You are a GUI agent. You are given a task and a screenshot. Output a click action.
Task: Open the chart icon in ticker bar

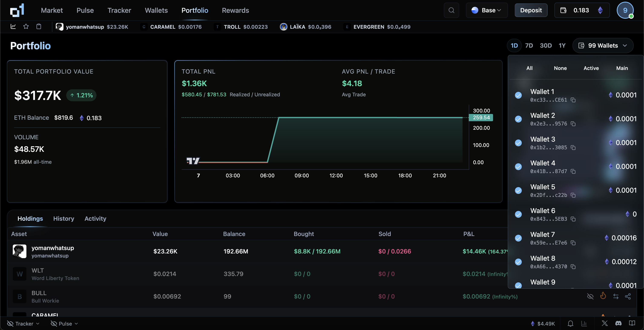click(13, 26)
